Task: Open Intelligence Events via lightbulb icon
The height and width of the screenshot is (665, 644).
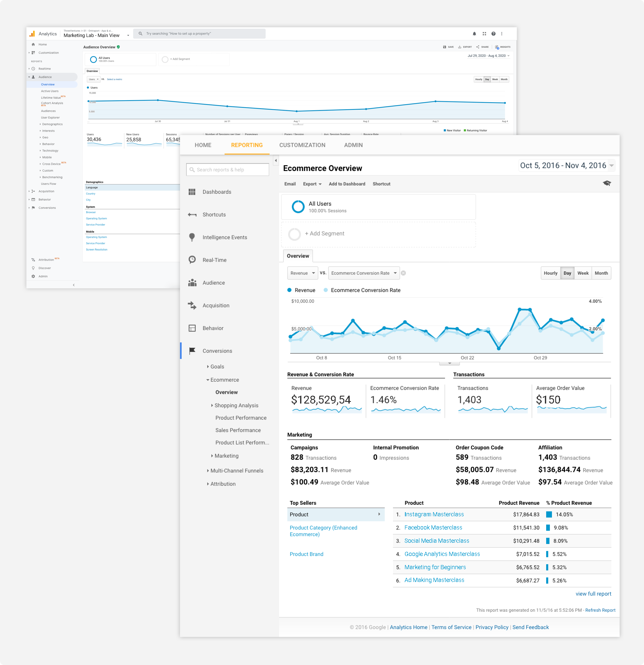Action: point(192,237)
